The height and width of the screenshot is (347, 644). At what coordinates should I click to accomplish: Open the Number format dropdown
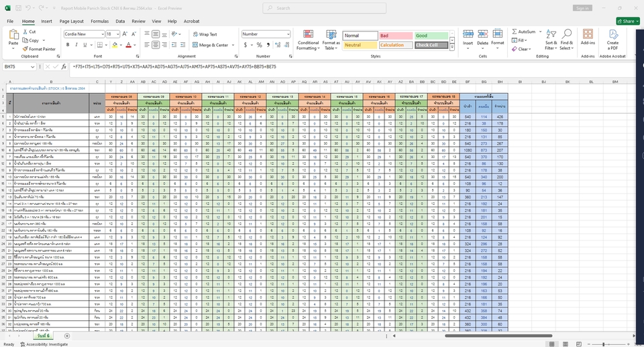click(288, 34)
